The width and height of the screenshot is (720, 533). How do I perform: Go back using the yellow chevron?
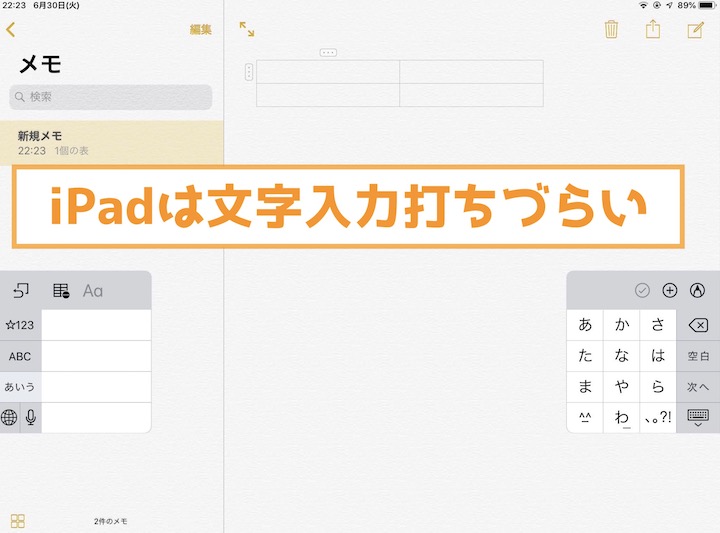pos(11,30)
